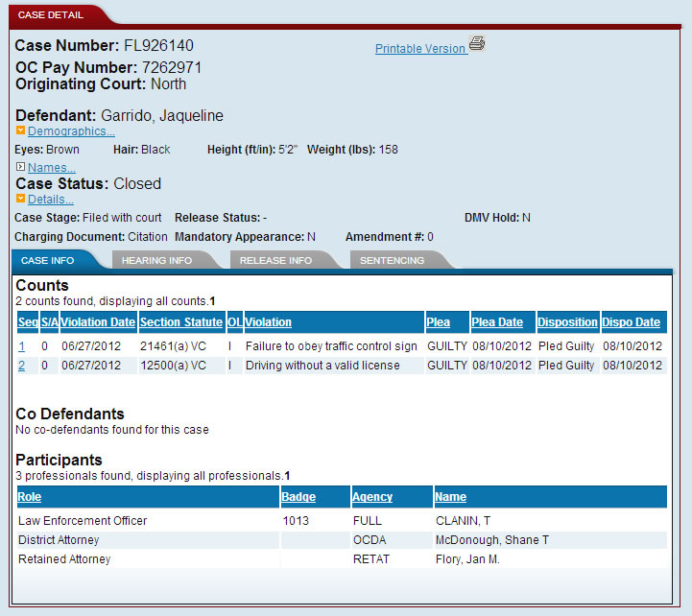
Task: Sort participants by Badge header
Action: pos(298,497)
